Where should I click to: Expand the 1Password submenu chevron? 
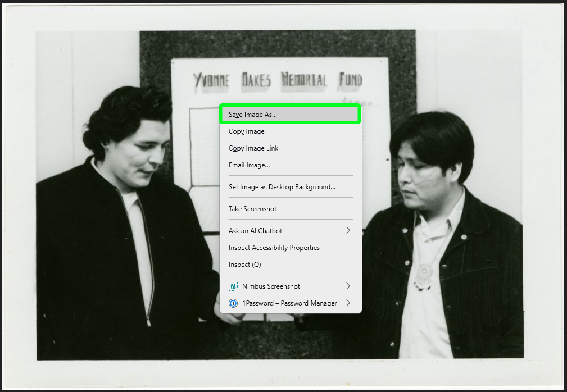pos(348,303)
